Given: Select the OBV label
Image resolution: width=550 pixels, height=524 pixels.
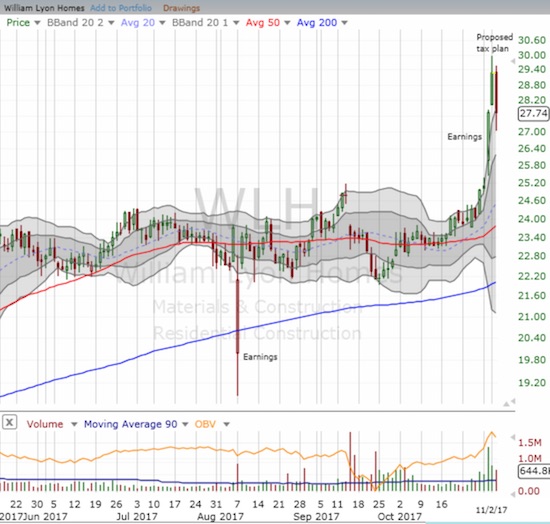Looking at the screenshot, I should pos(205,424).
